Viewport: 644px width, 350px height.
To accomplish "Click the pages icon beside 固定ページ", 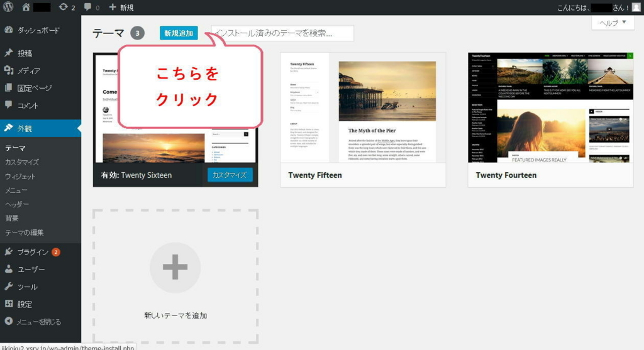I will click(9, 87).
